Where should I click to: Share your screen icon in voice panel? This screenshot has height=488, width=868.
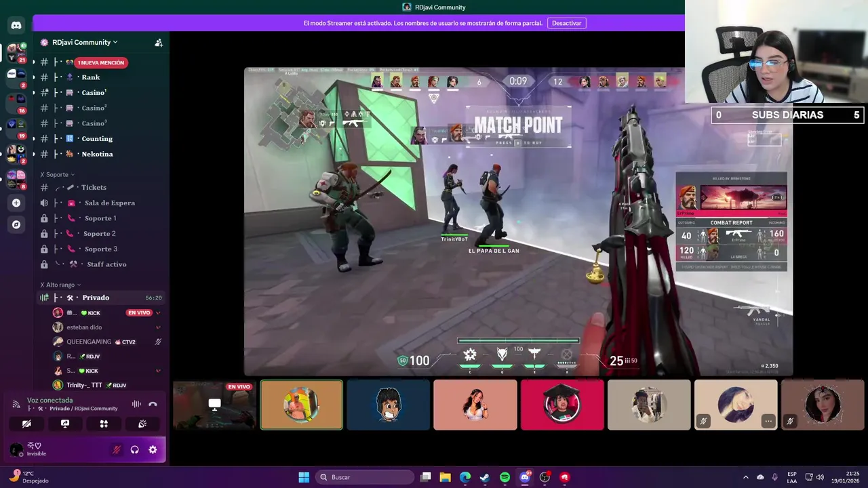(x=65, y=424)
